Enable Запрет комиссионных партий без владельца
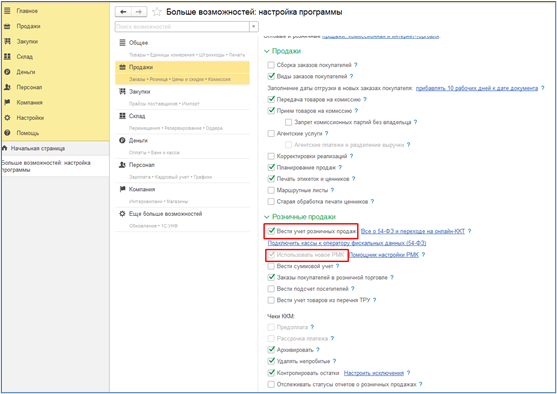 [288, 122]
